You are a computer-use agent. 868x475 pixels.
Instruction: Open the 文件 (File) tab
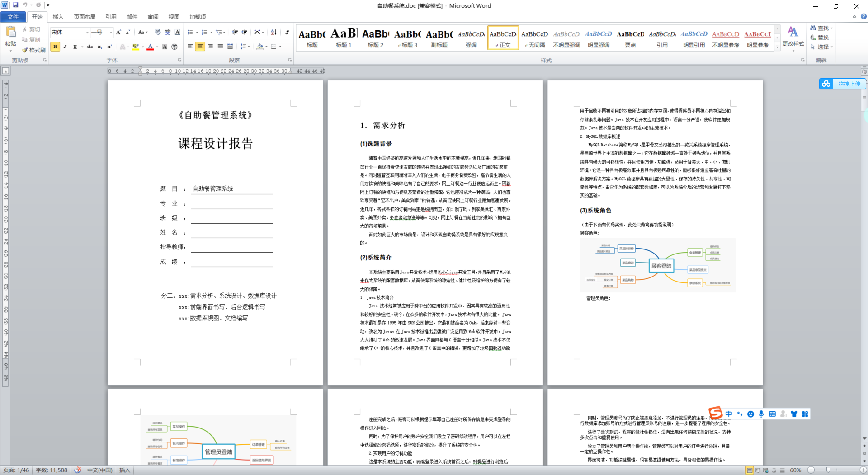coord(13,17)
